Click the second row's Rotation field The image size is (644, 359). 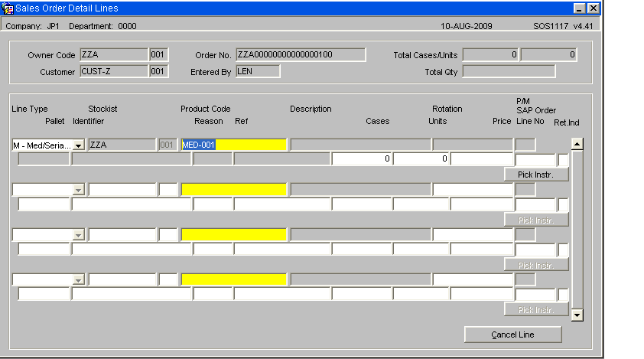click(473, 189)
